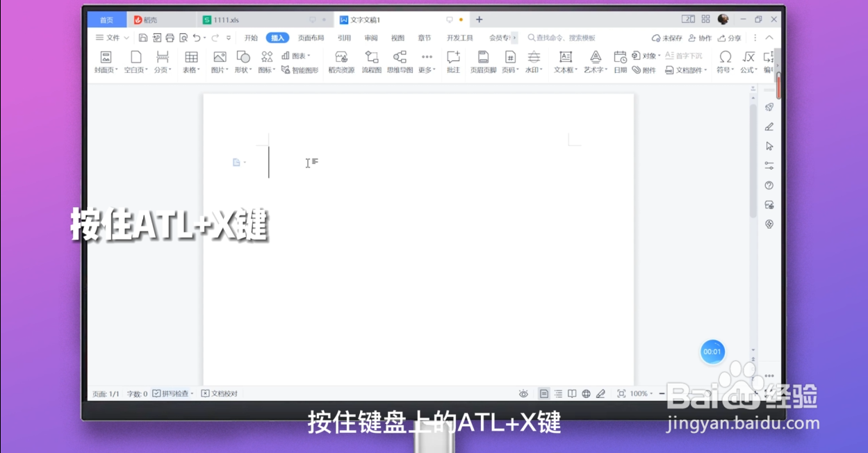This screenshot has height=453, width=868.
Task: Add a 批注 comment
Action: (x=453, y=61)
